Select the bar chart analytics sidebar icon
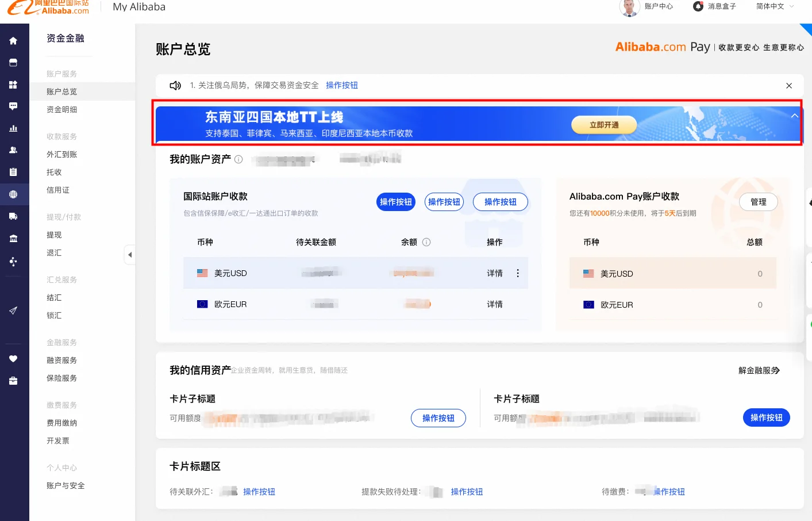Image resolution: width=812 pixels, height=521 pixels. (13, 128)
